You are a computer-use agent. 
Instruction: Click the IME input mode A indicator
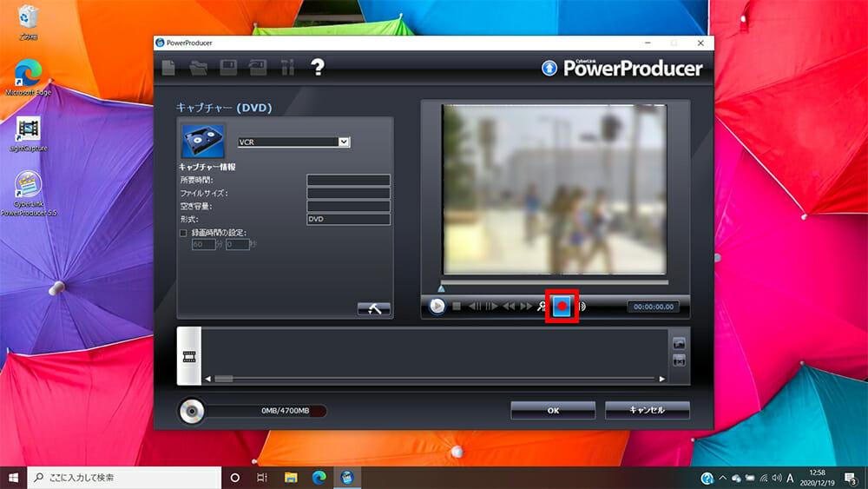pos(790,478)
